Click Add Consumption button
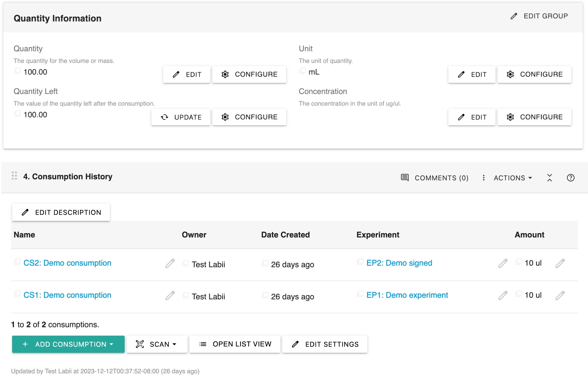 [x=67, y=344]
